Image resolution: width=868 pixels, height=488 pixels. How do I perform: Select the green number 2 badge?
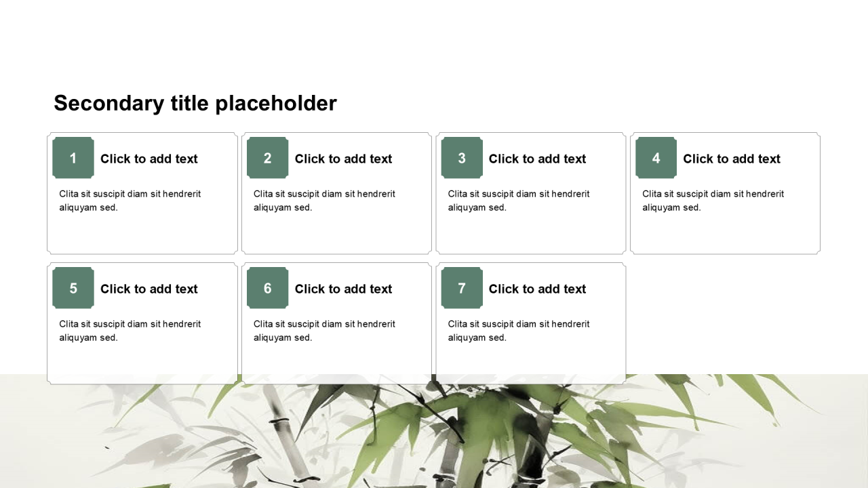click(x=267, y=158)
